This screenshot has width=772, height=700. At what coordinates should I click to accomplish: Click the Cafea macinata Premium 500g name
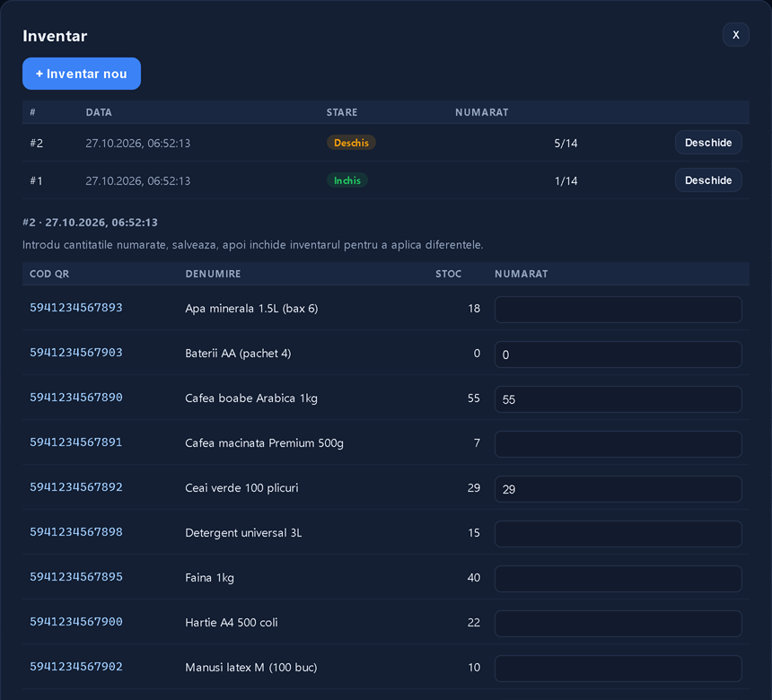265,443
